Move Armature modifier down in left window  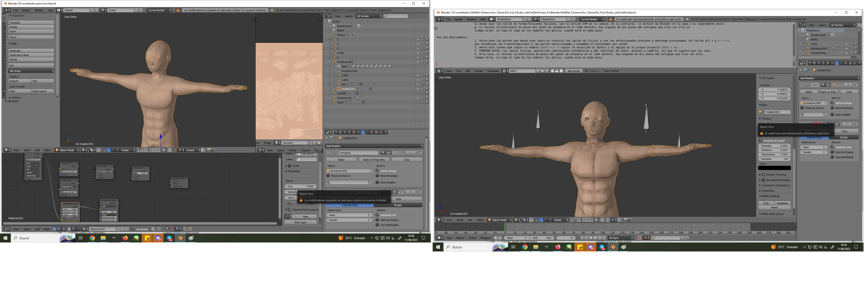pos(413,153)
